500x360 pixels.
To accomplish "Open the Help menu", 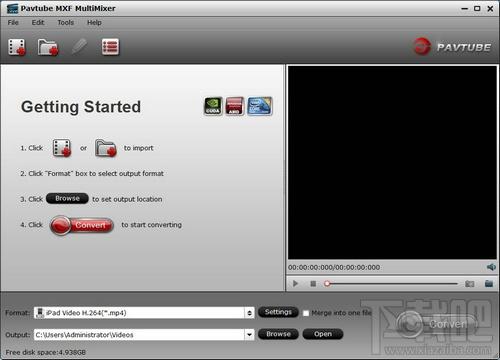I will coord(94,23).
